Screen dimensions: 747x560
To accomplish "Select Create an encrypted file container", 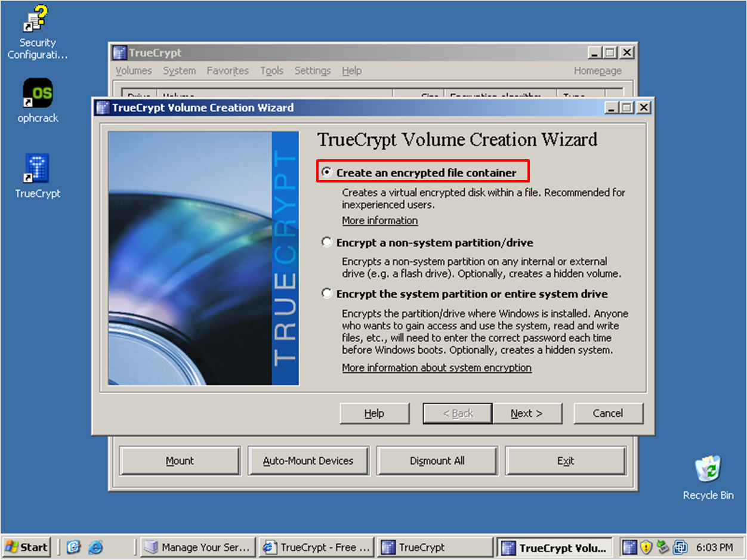I will click(326, 172).
